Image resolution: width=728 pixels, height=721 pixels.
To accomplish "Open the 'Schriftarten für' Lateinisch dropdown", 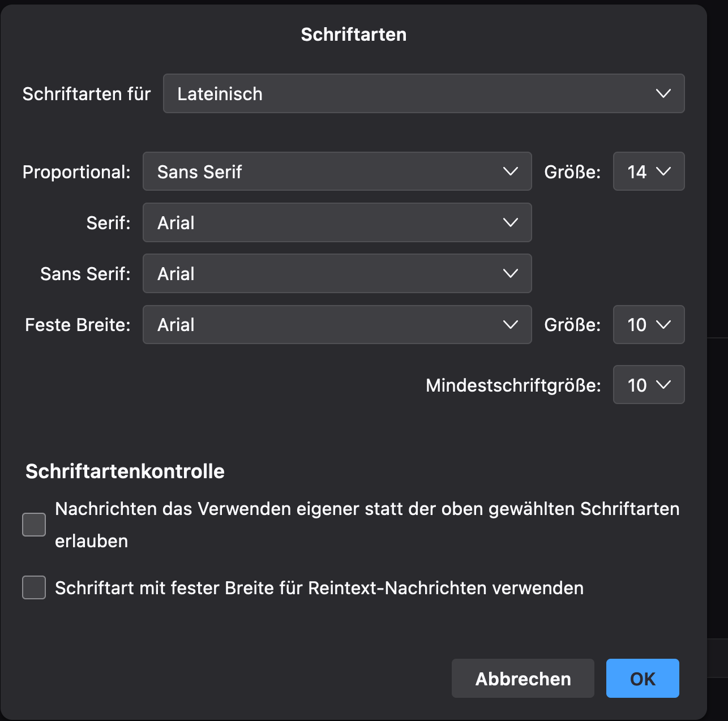I will [423, 93].
